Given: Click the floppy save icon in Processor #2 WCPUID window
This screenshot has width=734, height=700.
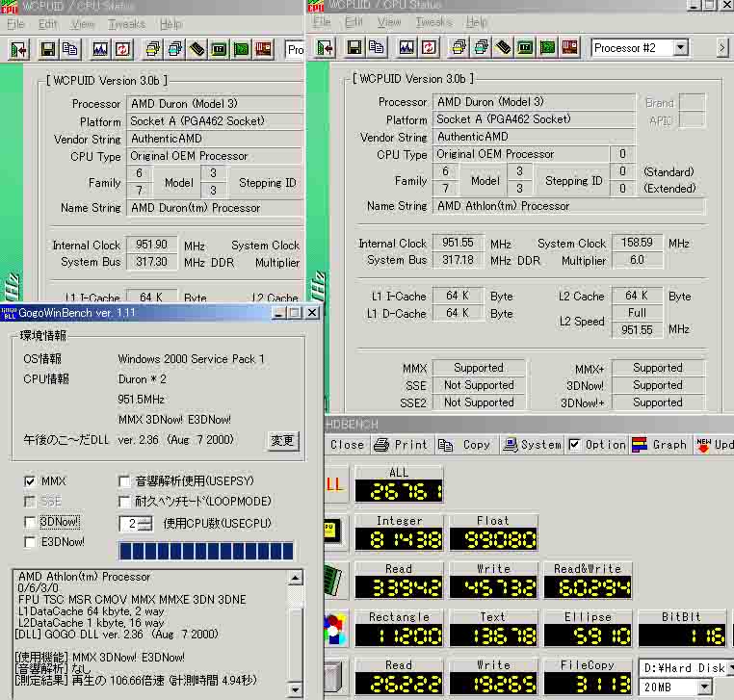Looking at the screenshot, I should point(354,48).
